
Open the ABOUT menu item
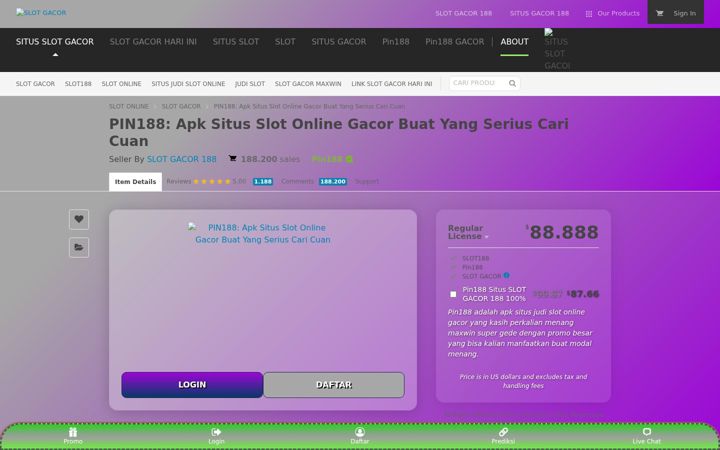[514, 42]
